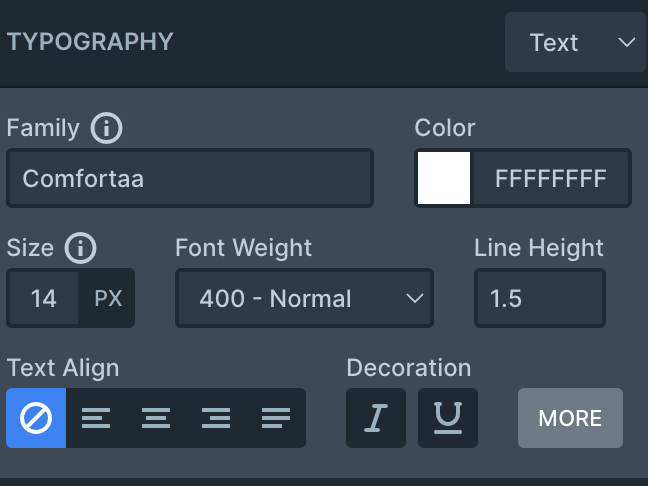Click the font size value 14 field
648x486 pixels.
tap(43, 298)
